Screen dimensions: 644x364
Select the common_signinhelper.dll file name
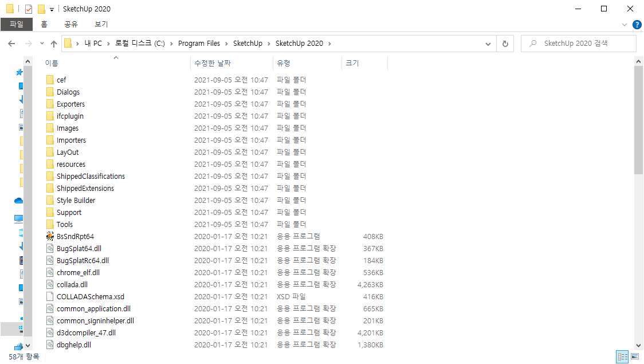(x=95, y=320)
